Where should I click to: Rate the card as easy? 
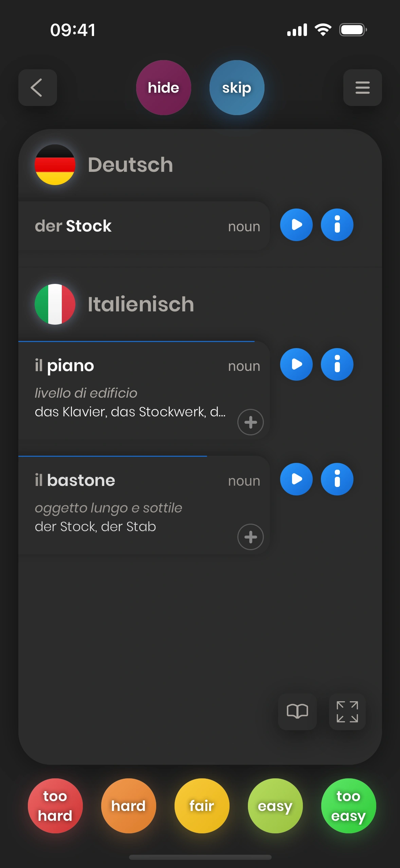click(x=275, y=806)
